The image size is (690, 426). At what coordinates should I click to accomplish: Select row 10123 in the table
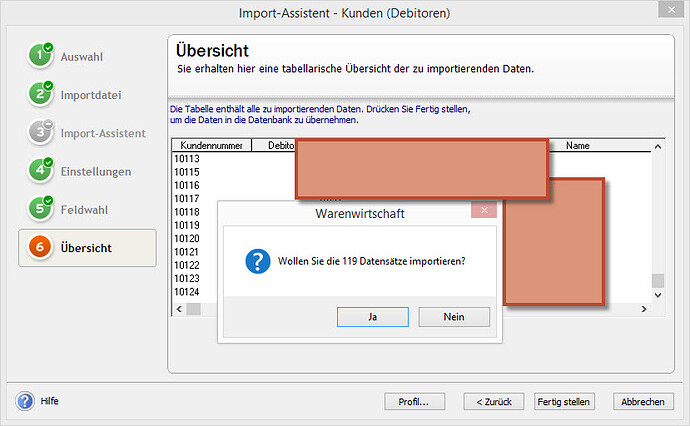pyautogui.click(x=187, y=278)
